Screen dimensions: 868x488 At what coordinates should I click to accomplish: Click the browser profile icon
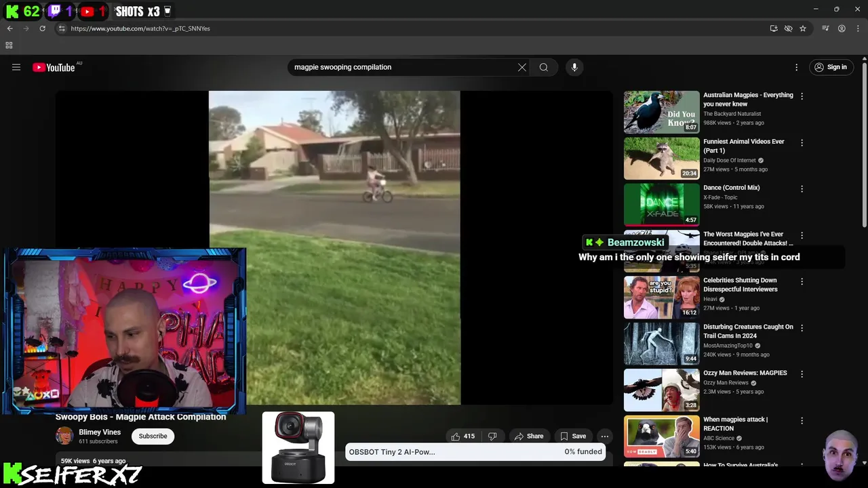point(842,28)
